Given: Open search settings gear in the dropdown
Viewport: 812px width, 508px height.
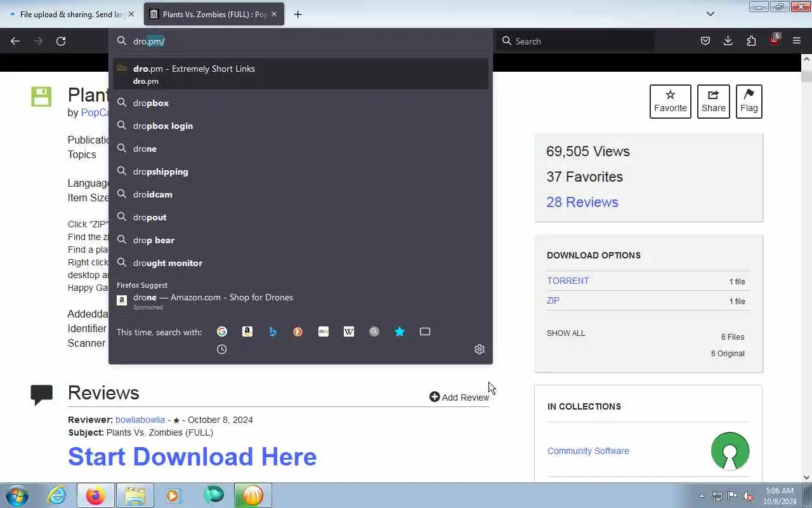Looking at the screenshot, I should 480,349.
